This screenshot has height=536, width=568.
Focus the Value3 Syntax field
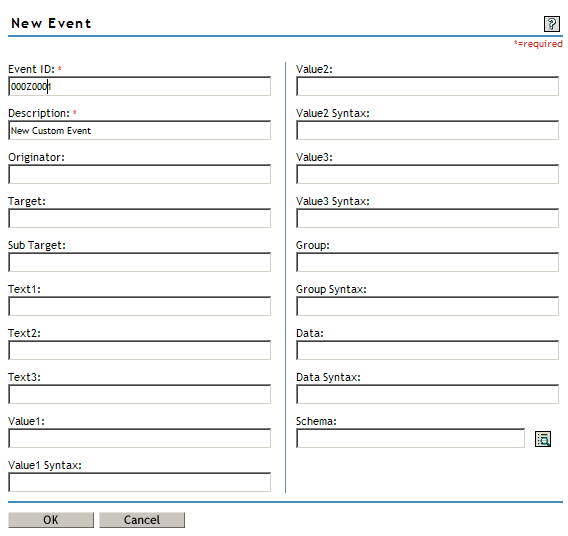[427, 218]
